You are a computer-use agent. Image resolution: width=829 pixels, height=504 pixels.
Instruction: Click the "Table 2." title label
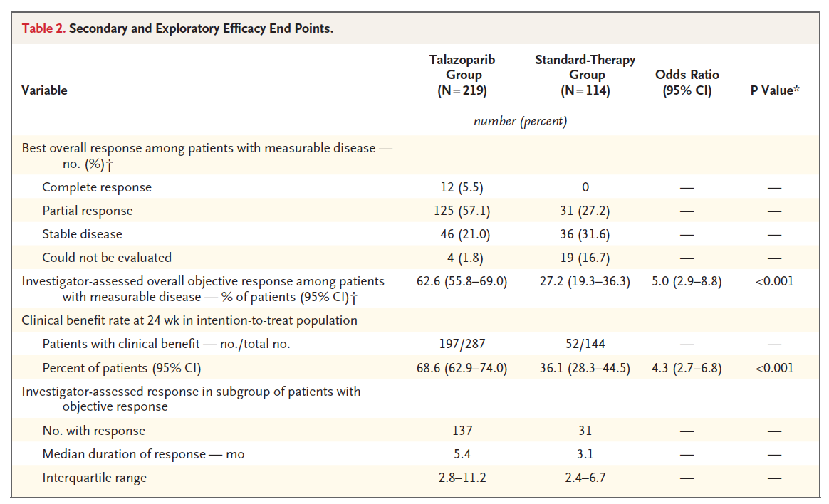(x=45, y=29)
